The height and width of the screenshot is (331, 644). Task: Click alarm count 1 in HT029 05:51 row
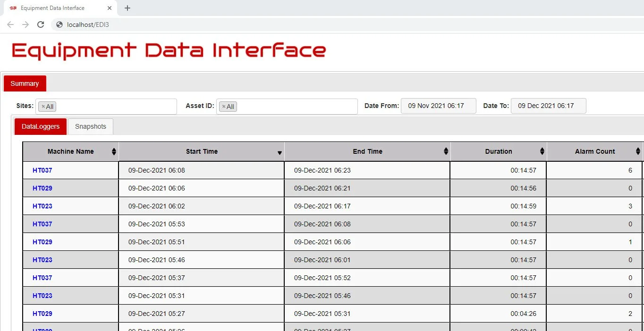[594, 242]
